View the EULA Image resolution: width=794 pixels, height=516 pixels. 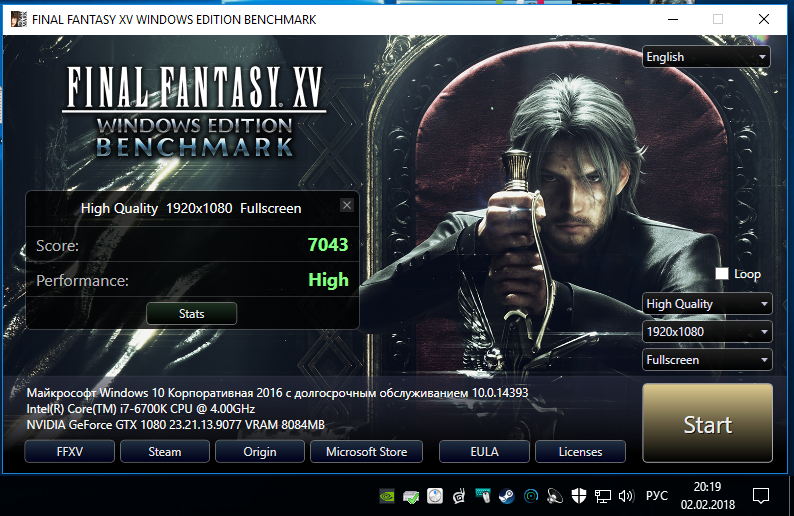(x=485, y=452)
